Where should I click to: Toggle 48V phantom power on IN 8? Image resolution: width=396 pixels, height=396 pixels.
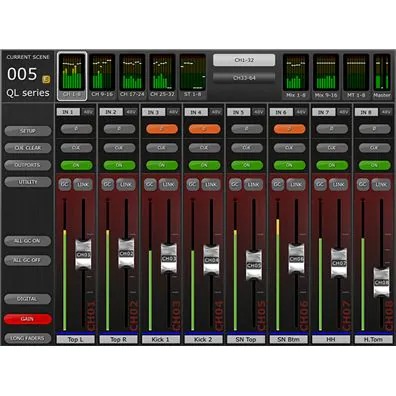(386, 112)
